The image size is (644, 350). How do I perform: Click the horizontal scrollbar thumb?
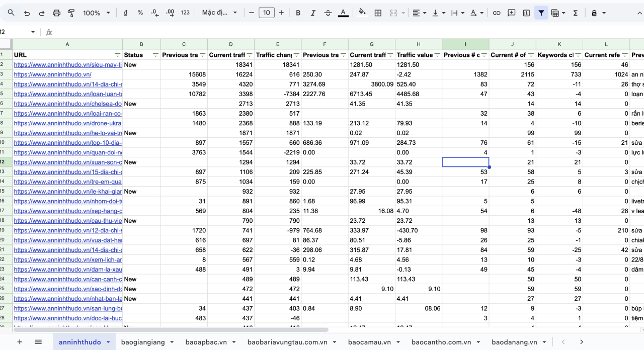(x=171, y=330)
